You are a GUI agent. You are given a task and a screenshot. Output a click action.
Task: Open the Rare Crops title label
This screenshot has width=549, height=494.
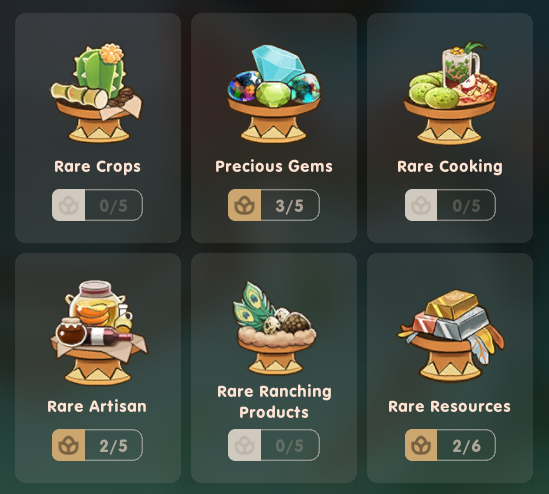tap(97, 167)
